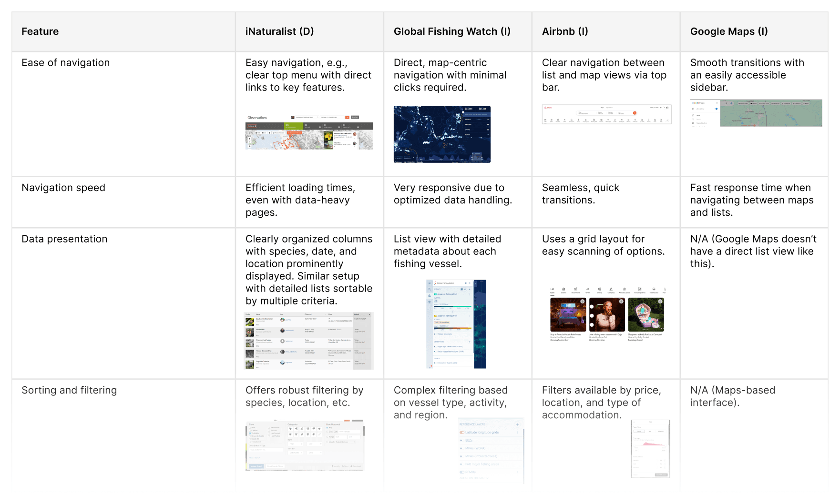Screen dimensions: 840x504
Task: Select the "Data presentation" row label
Action: (64, 239)
